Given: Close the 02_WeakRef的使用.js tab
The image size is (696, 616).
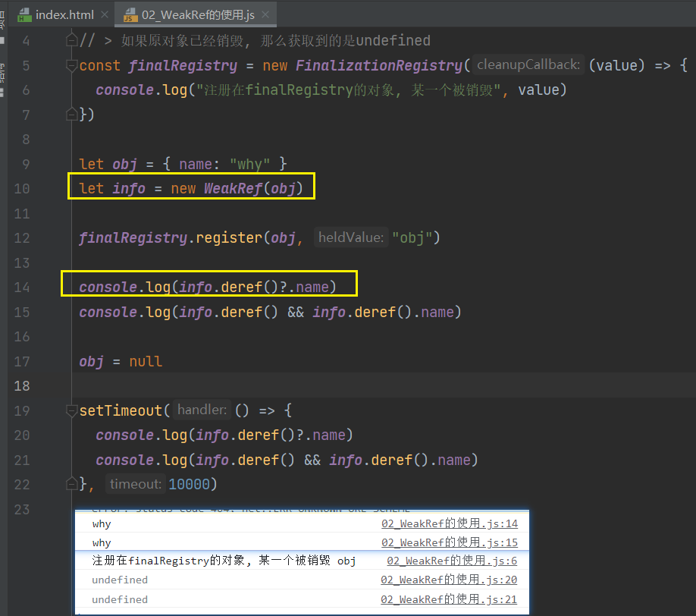Looking at the screenshot, I should pos(265,14).
